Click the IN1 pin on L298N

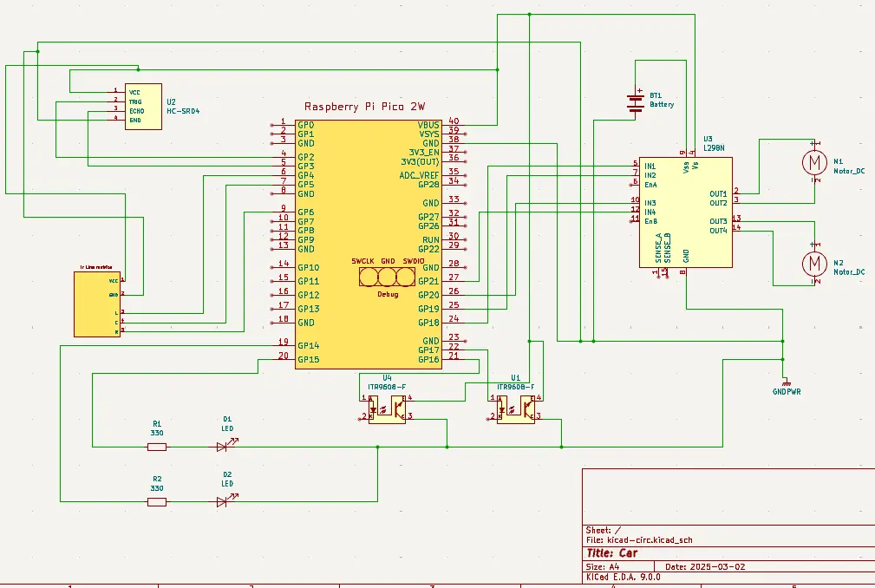click(x=650, y=167)
